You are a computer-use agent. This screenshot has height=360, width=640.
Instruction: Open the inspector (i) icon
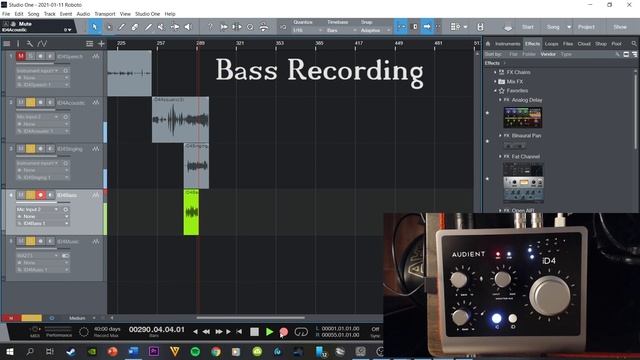coord(18,44)
